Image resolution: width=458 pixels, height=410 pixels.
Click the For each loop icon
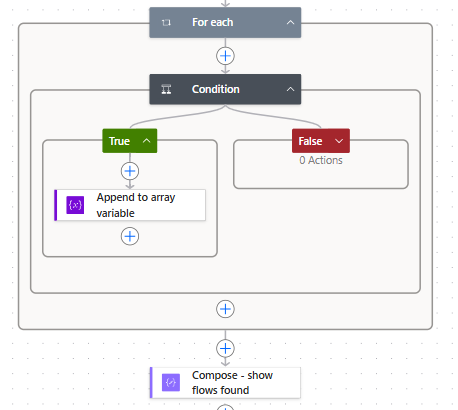[x=166, y=23]
